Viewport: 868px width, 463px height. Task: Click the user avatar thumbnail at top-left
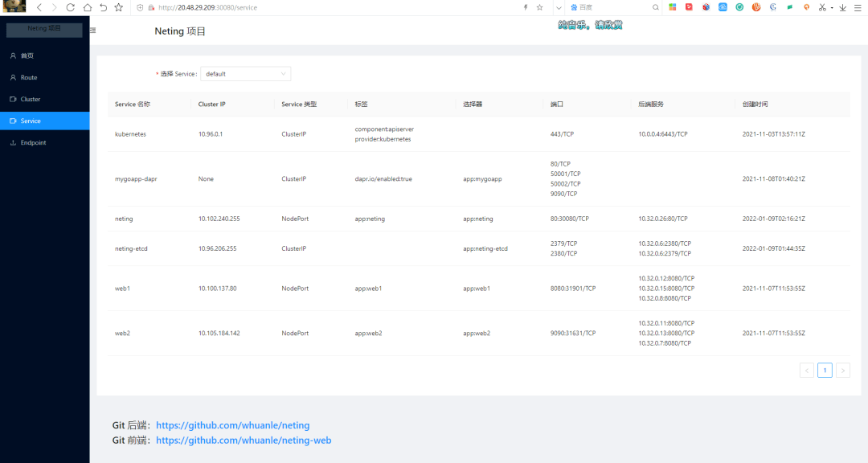click(14, 6)
